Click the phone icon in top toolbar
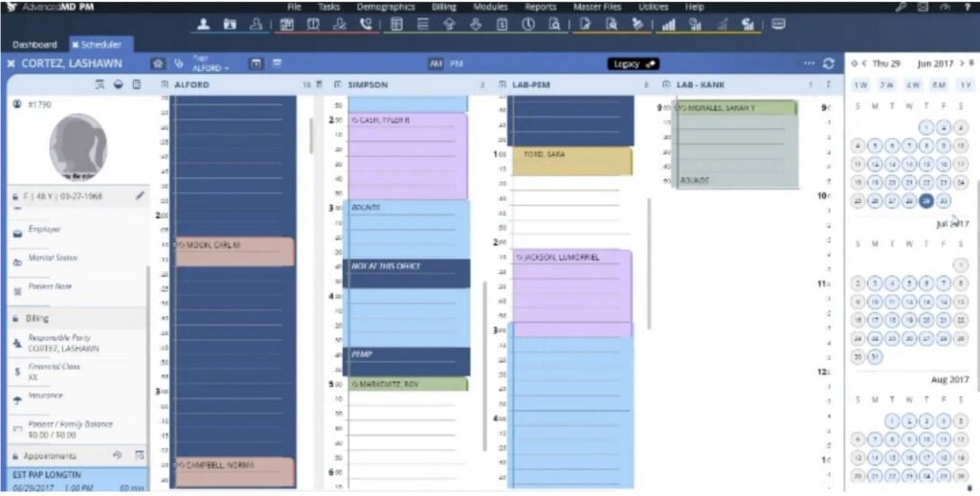Image resolution: width=980 pixels, height=496 pixels. tap(367, 24)
